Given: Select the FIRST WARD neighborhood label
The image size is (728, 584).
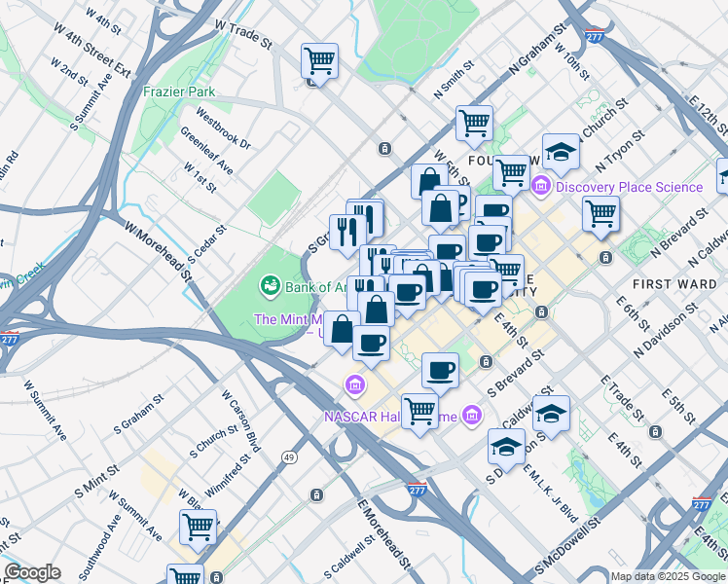Looking at the screenshot, I should pos(675,283).
